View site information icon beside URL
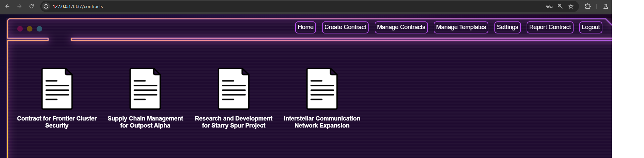The image size is (644, 158). click(46, 6)
